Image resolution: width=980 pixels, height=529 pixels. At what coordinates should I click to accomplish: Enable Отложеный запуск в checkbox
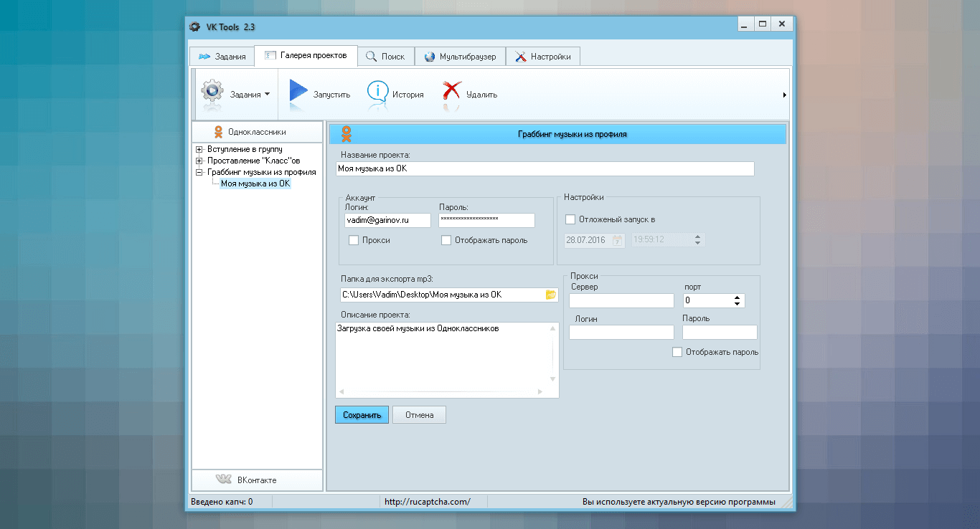(570, 219)
